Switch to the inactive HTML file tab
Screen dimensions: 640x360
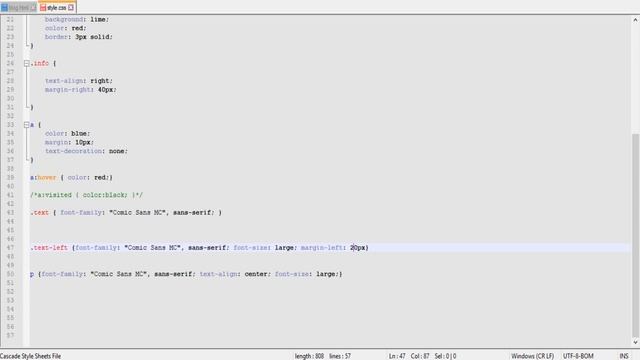(x=19, y=7)
